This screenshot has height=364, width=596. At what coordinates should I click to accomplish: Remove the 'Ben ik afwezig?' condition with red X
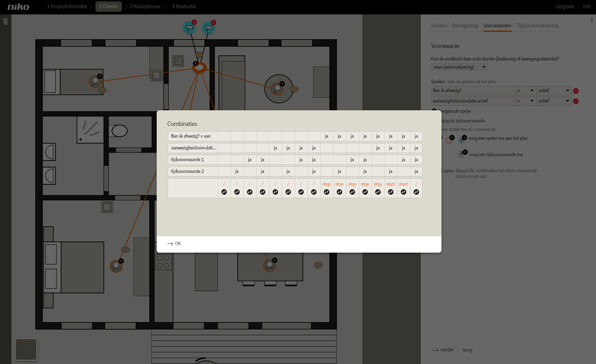click(x=576, y=91)
